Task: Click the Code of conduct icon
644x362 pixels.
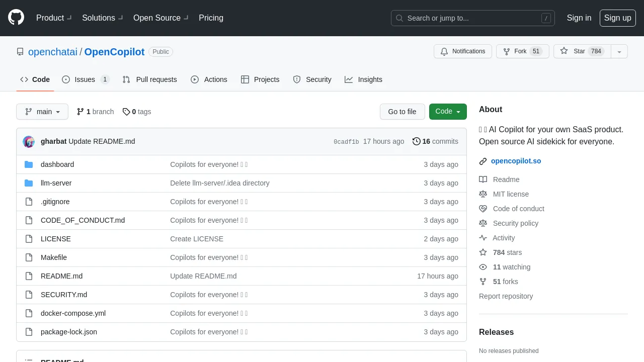Action: [x=483, y=209]
